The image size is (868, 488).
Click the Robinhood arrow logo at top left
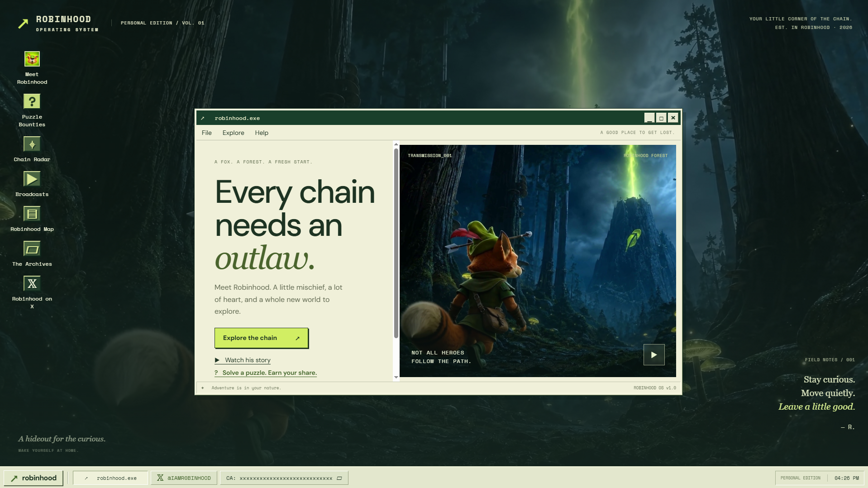tap(23, 24)
